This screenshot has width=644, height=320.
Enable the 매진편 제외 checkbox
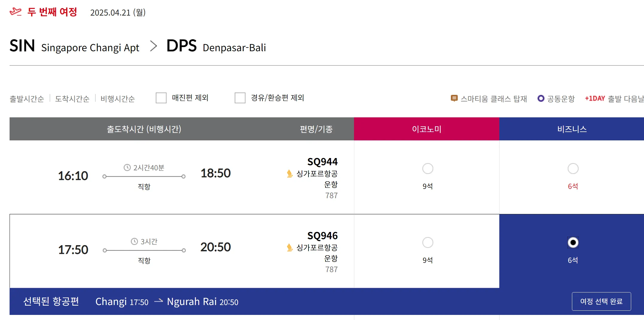tap(161, 98)
